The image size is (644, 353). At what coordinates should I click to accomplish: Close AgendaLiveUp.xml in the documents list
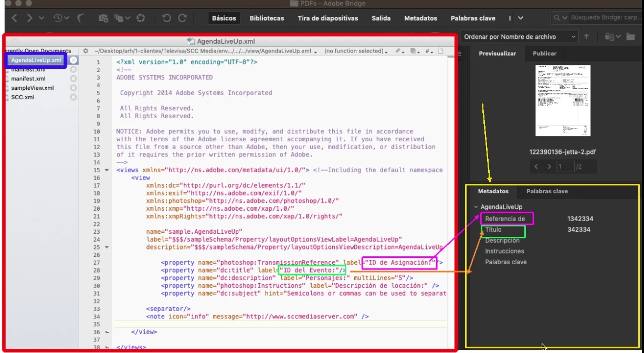click(x=73, y=60)
